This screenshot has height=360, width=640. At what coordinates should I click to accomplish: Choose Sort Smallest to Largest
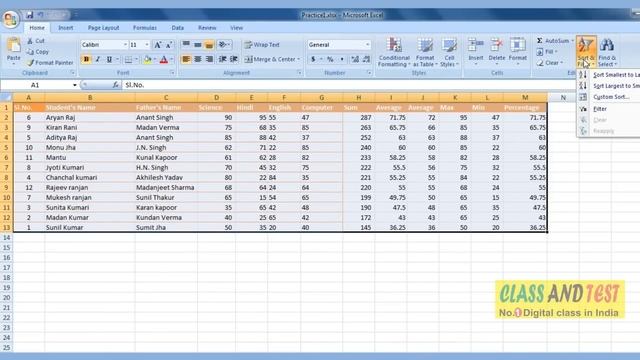[x=609, y=75]
